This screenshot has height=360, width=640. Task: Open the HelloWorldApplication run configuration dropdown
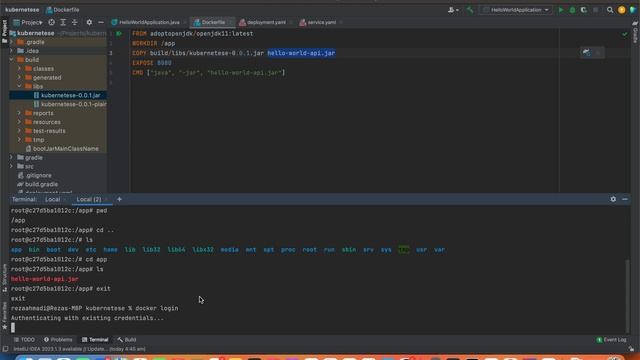tap(516, 10)
